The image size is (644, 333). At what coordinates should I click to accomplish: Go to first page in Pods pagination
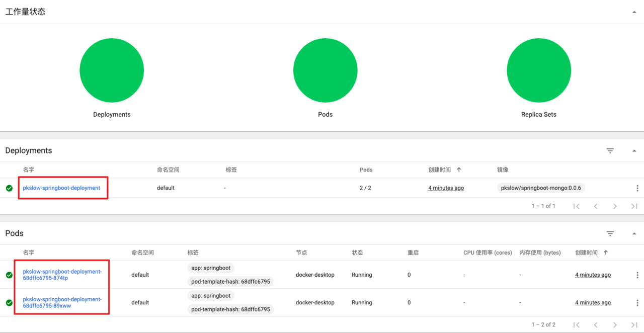[577, 325]
